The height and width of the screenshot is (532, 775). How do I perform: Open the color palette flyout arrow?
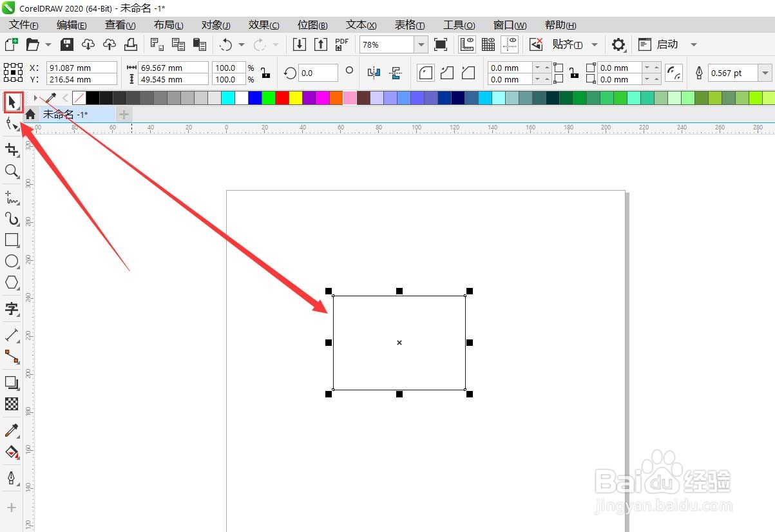point(35,97)
